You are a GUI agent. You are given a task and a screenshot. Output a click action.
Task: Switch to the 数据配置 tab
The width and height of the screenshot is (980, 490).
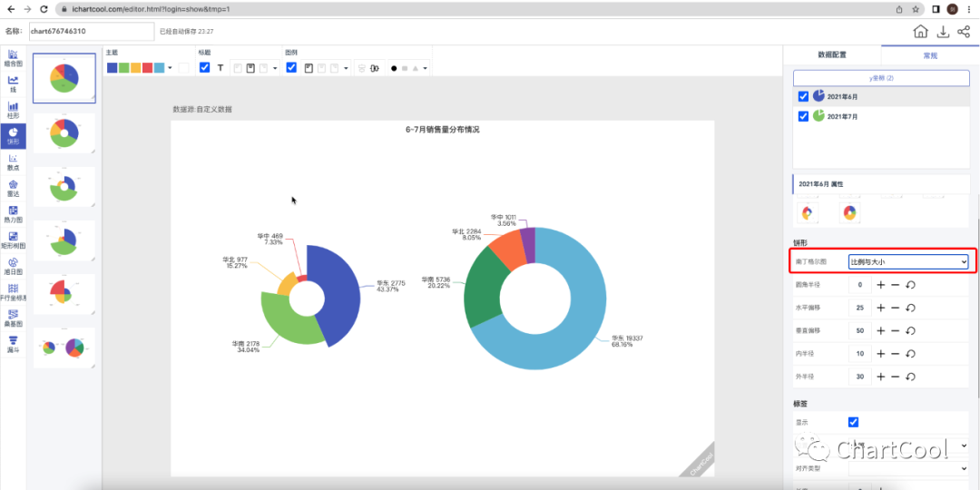(832, 55)
